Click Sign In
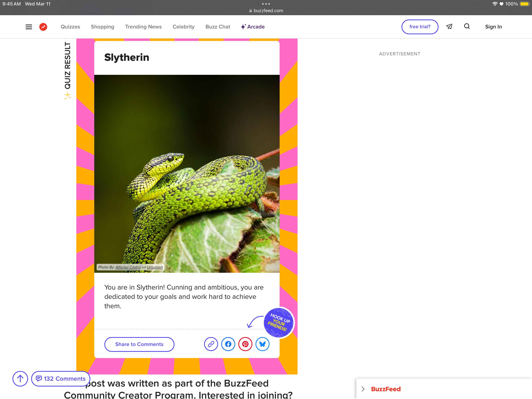The width and height of the screenshot is (532, 399). click(493, 27)
